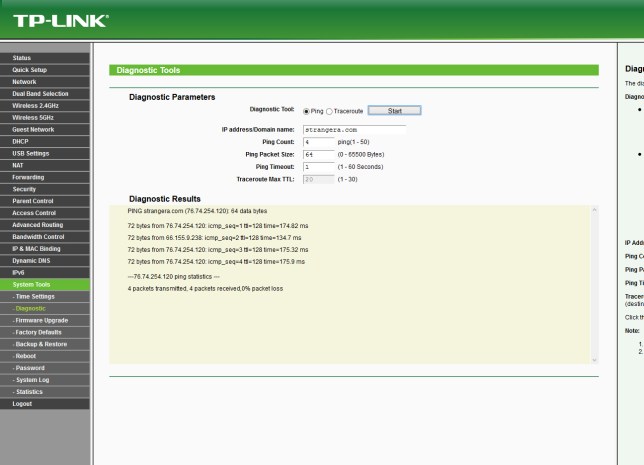Open the Reboot page

[x=25, y=356]
